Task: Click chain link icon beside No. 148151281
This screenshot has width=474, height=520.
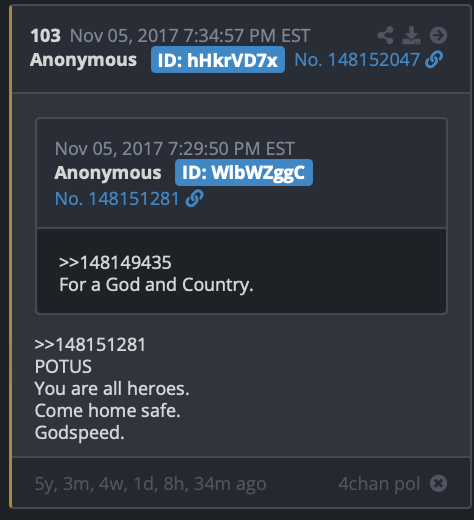Action: 195,199
